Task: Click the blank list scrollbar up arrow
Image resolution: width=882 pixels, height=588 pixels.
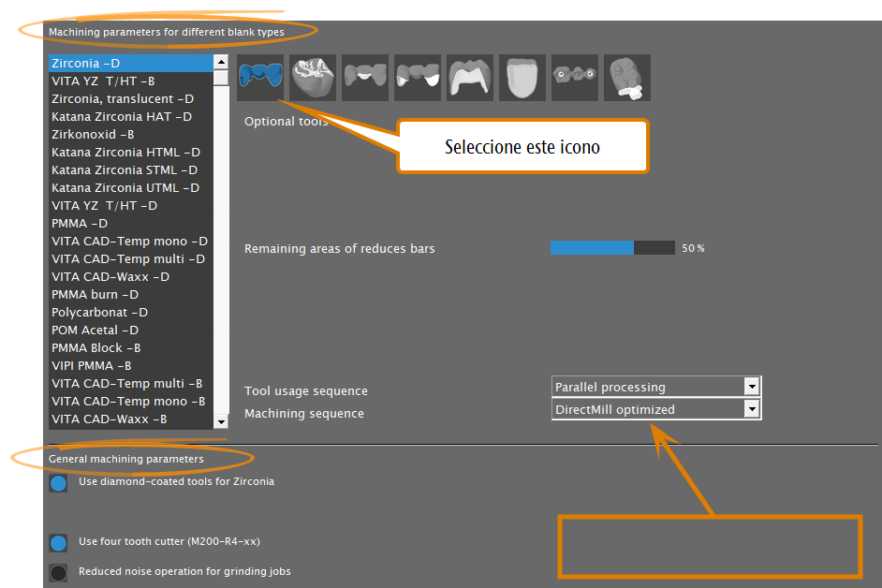Action: pos(221,62)
